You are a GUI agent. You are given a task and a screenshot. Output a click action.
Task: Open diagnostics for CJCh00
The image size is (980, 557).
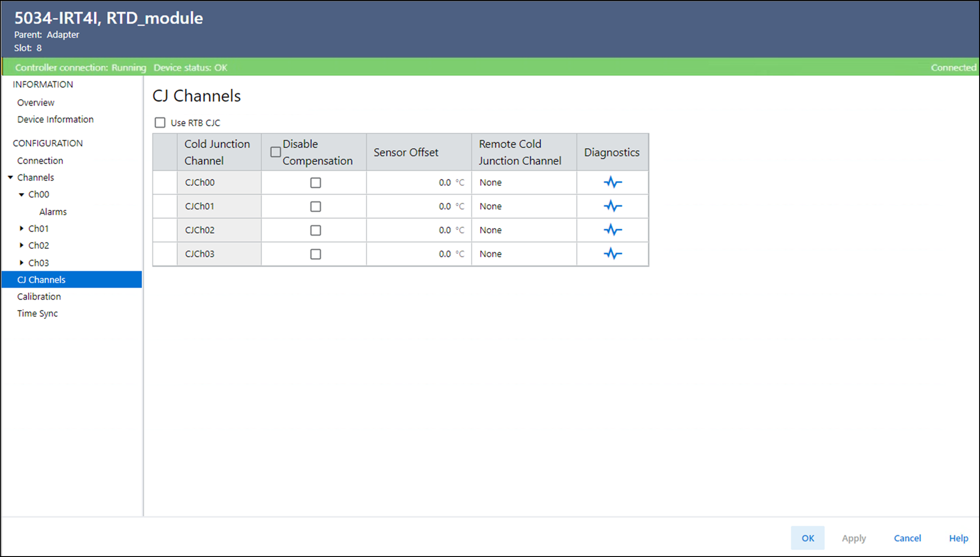(x=612, y=182)
